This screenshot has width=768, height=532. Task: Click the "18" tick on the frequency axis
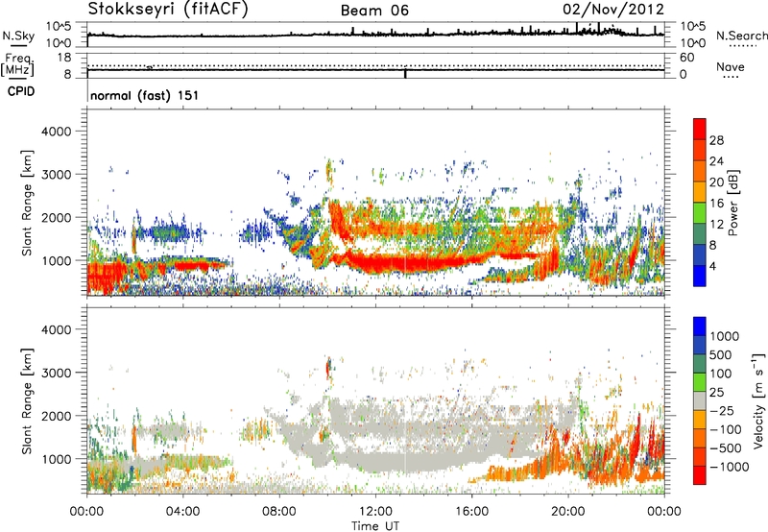(x=64, y=58)
